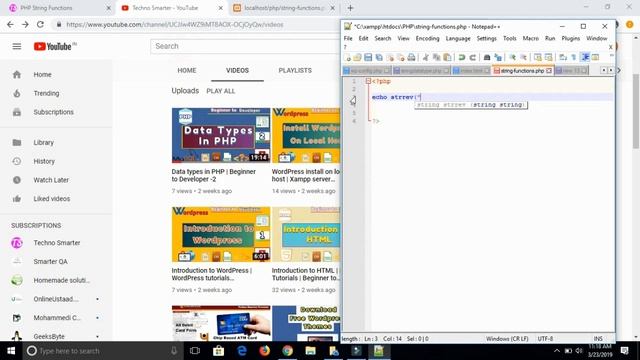
Task: Switch to localhost string-functions browser tab
Action: pos(284,8)
